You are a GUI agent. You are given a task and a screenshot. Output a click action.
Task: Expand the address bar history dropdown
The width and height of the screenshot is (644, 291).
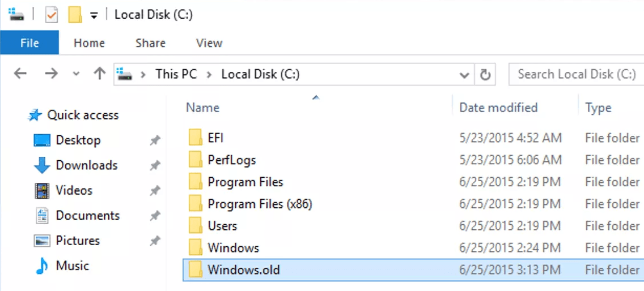(464, 74)
